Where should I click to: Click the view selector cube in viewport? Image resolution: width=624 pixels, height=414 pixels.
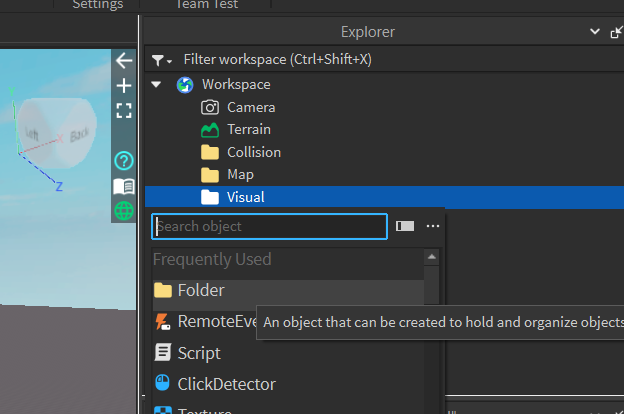57,133
